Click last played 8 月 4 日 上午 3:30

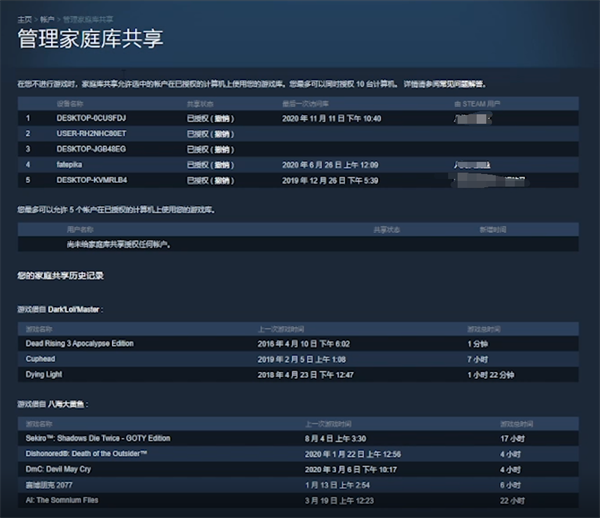coord(336,439)
